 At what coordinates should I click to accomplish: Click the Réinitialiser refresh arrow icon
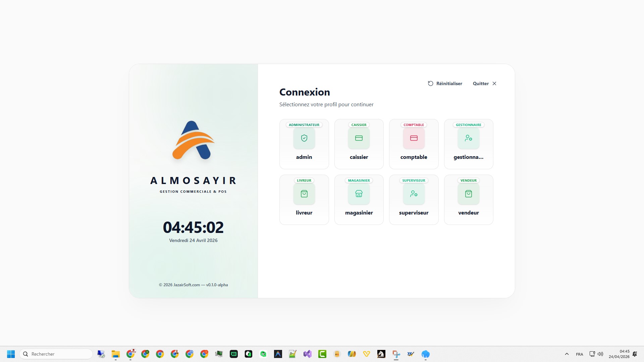pyautogui.click(x=430, y=83)
